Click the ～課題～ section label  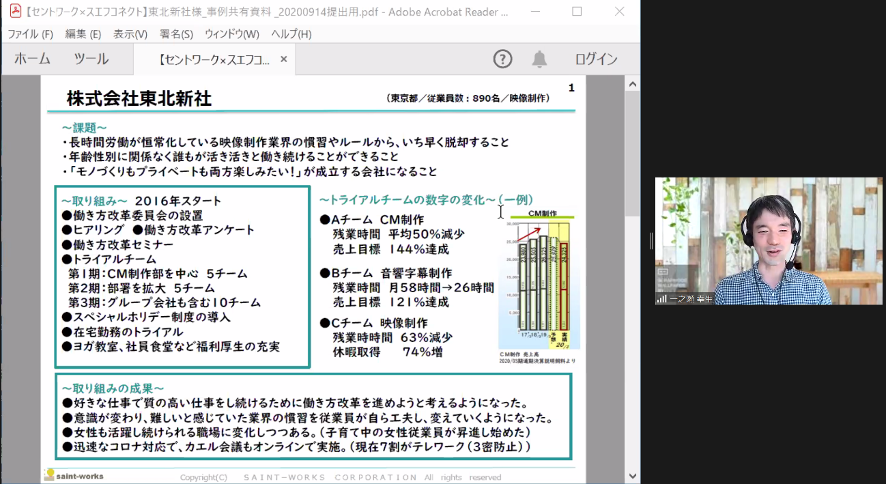(84, 128)
